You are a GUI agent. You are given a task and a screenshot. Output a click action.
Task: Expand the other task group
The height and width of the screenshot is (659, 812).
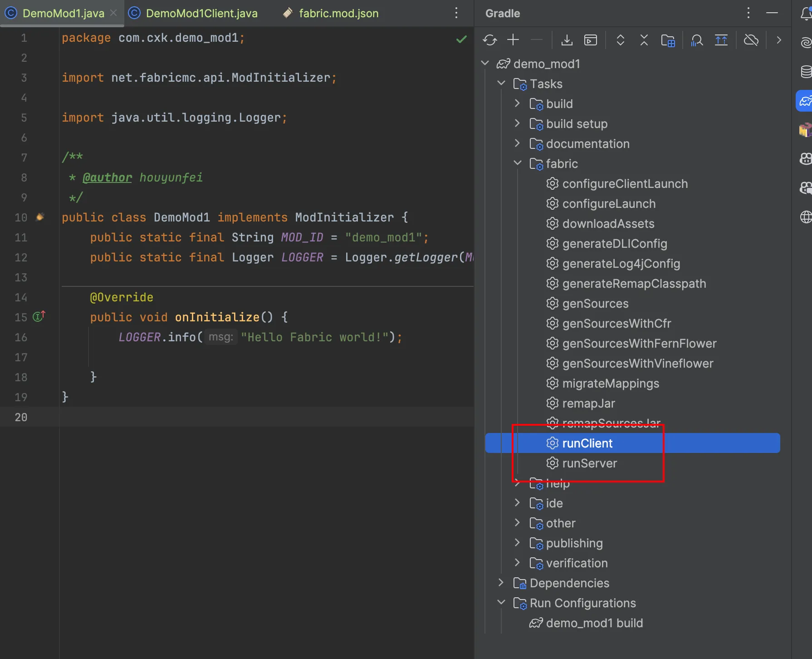tap(517, 522)
